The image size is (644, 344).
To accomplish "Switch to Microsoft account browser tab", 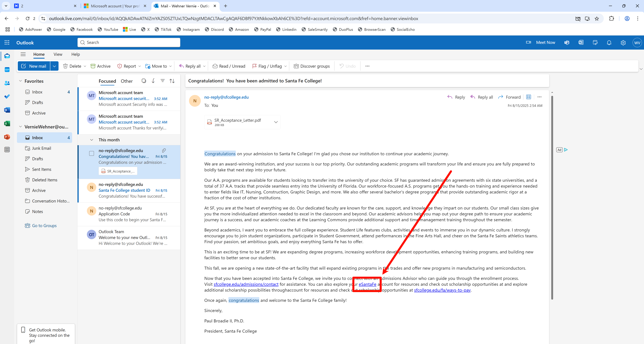I will 115,6.
